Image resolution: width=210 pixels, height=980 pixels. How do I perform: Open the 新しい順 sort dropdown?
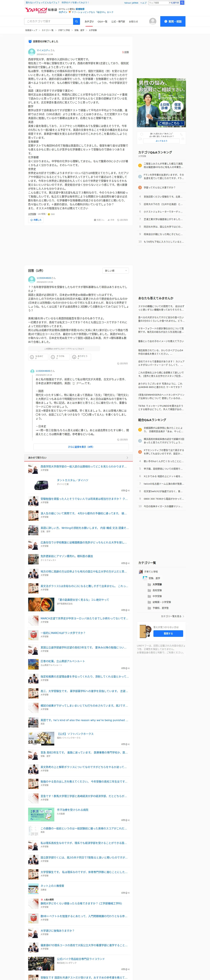coord(115,270)
